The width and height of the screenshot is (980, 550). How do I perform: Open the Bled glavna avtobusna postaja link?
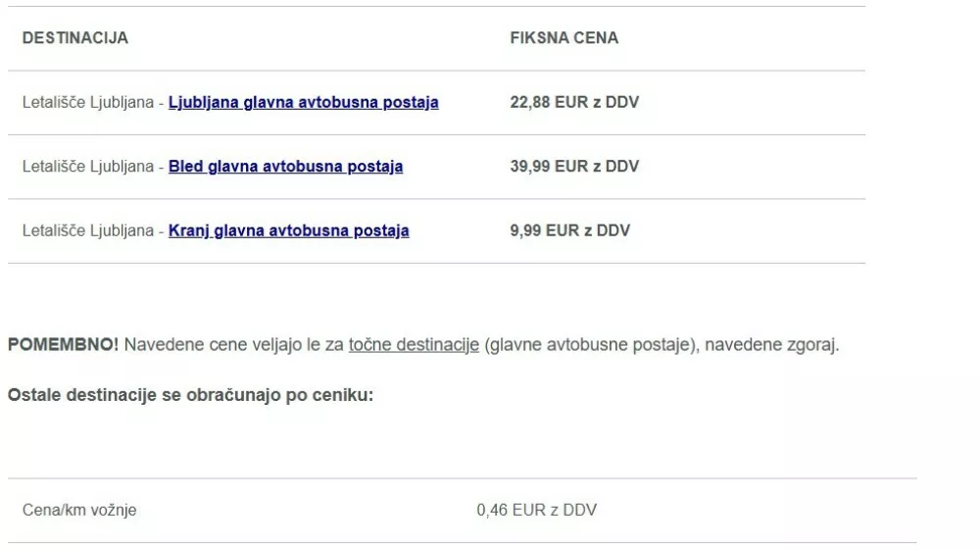[285, 167]
